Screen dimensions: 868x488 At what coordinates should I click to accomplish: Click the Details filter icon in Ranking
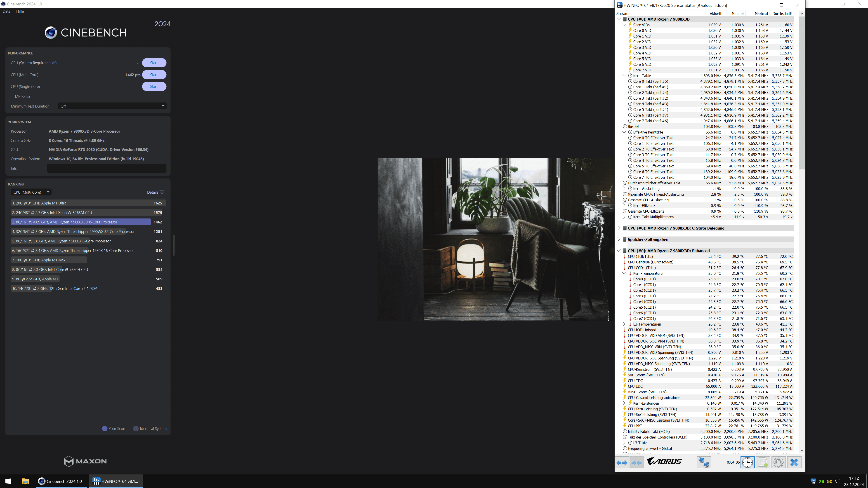pyautogui.click(x=162, y=192)
